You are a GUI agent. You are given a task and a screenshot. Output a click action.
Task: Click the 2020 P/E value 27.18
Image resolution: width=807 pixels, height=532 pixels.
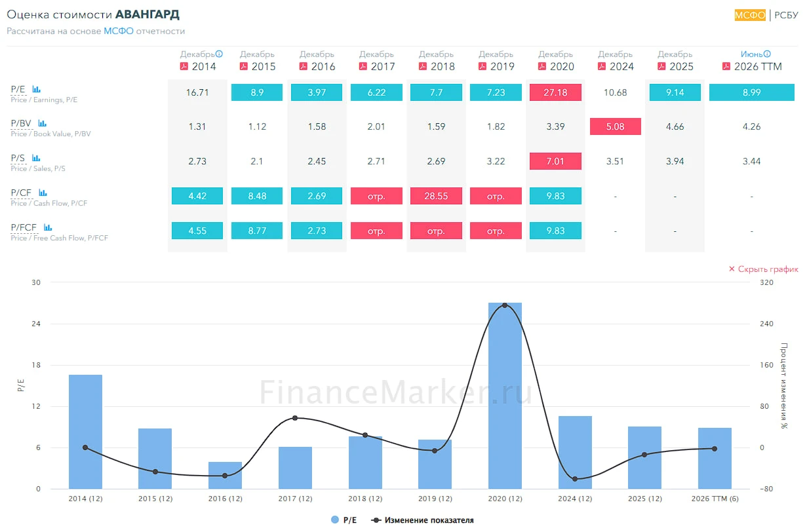(555, 92)
